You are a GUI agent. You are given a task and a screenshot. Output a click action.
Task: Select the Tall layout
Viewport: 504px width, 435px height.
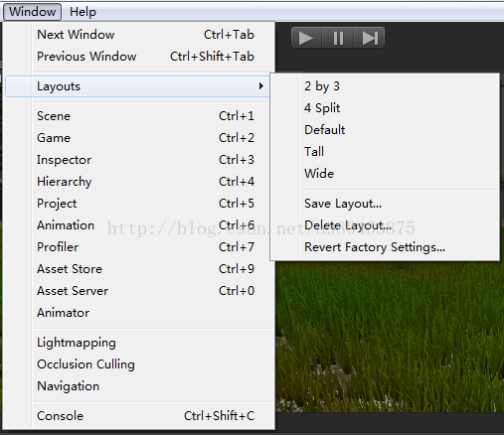point(385,152)
